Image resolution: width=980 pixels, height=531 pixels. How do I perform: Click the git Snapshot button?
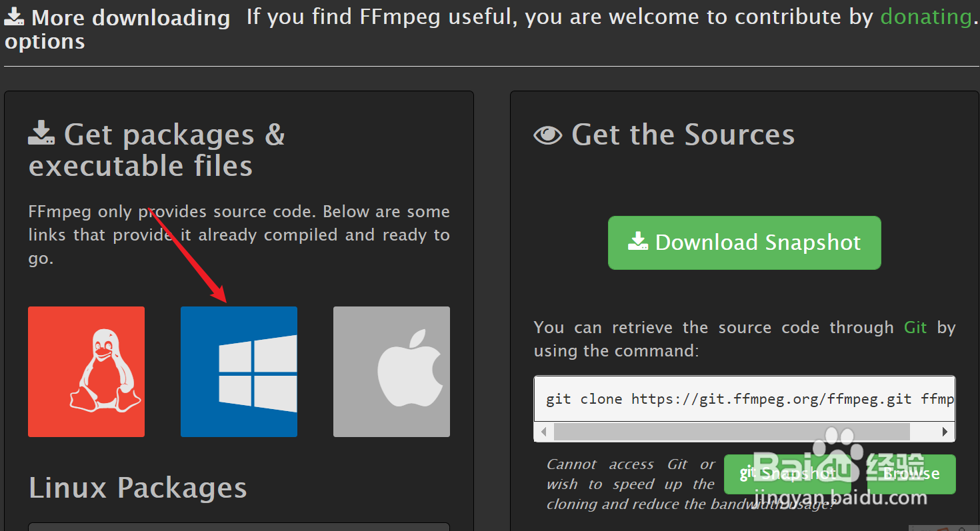[x=787, y=474]
